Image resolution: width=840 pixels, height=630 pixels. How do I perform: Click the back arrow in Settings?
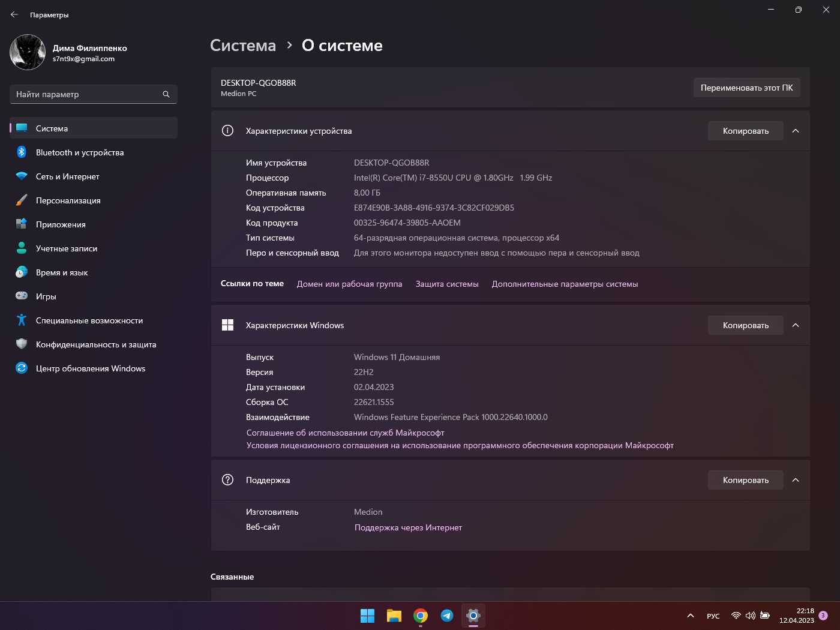pyautogui.click(x=14, y=14)
